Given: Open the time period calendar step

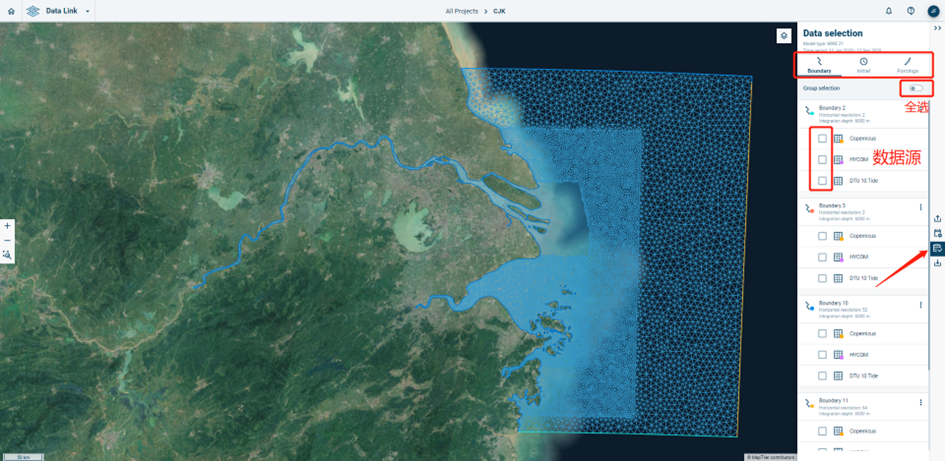Looking at the screenshot, I should (937, 233).
